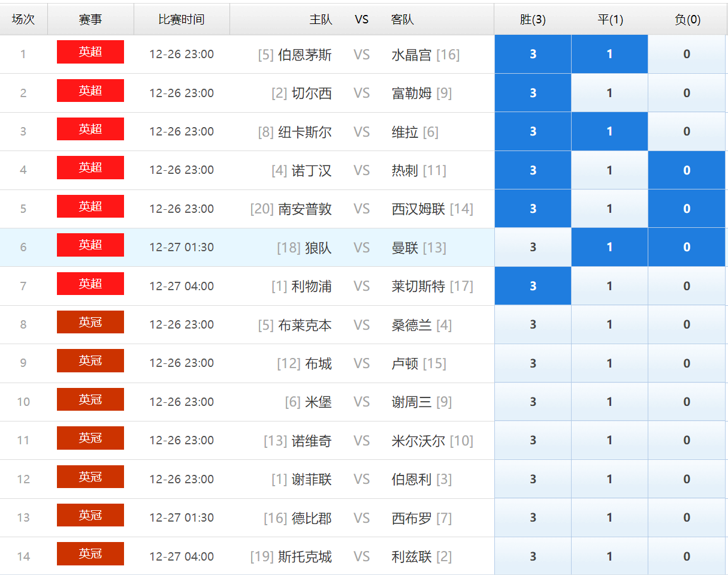728x575 pixels.
Task: Select loss (0) for 利物浦 vs 莱切斯特
Action: [687, 286]
